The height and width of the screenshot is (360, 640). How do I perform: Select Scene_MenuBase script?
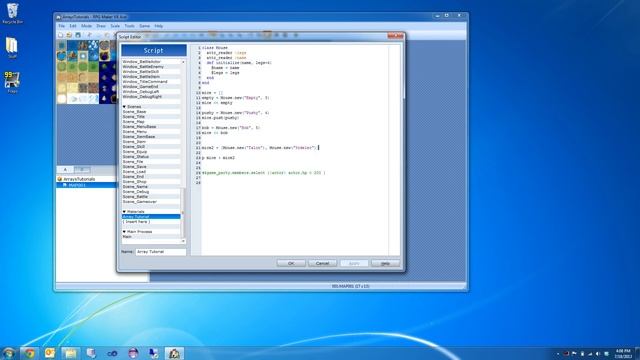(151, 127)
